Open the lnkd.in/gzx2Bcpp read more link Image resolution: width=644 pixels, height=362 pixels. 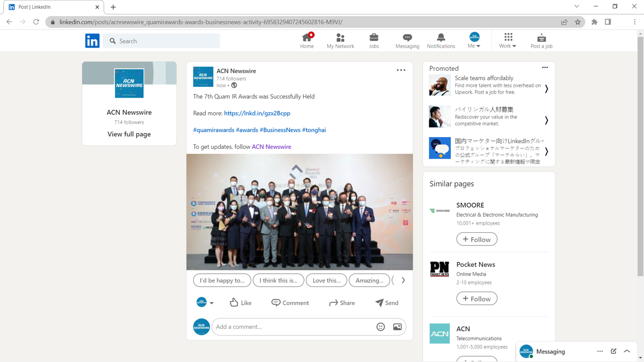[x=257, y=113]
